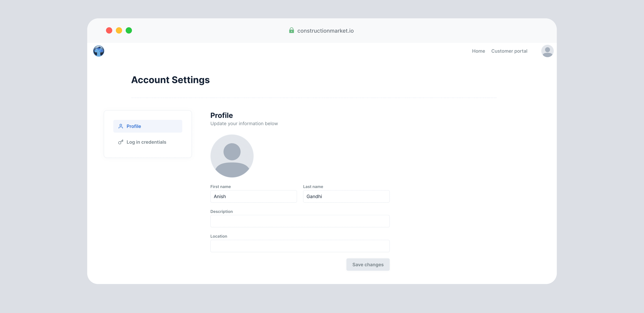This screenshot has height=313, width=644.
Task: Click the Last name field containing Gandhi
Action: pos(346,197)
